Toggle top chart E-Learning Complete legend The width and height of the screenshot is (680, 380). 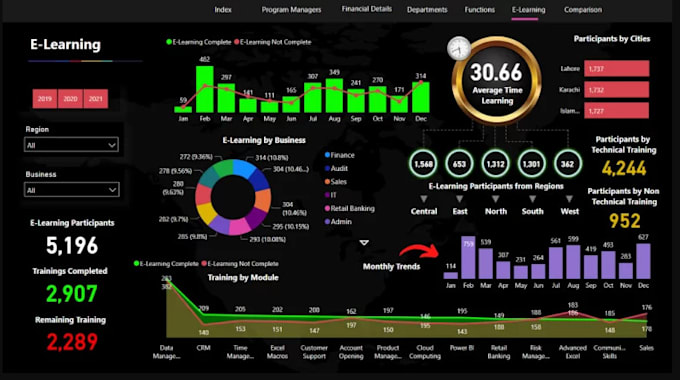[x=198, y=42]
